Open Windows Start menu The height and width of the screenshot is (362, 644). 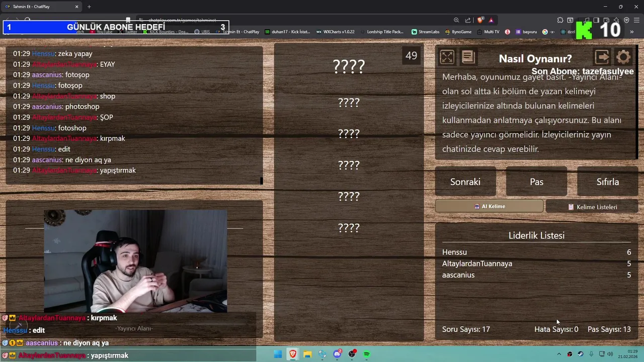(278, 354)
